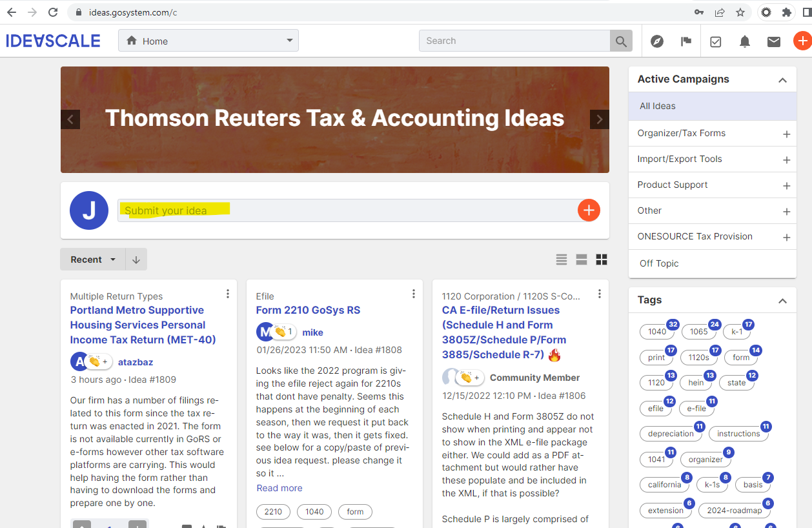
Task: Open options menu on Form 2210 card
Action: (414, 294)
